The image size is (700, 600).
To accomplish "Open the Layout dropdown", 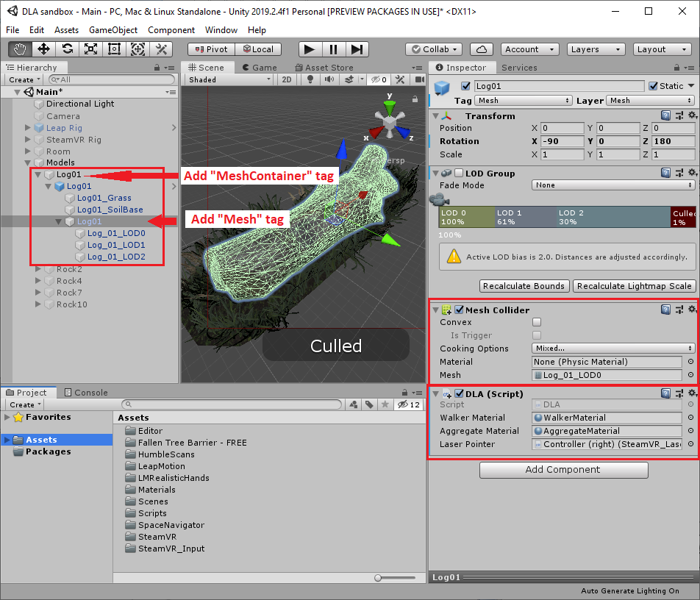I will pyautogui.click(x=662, y=49).
